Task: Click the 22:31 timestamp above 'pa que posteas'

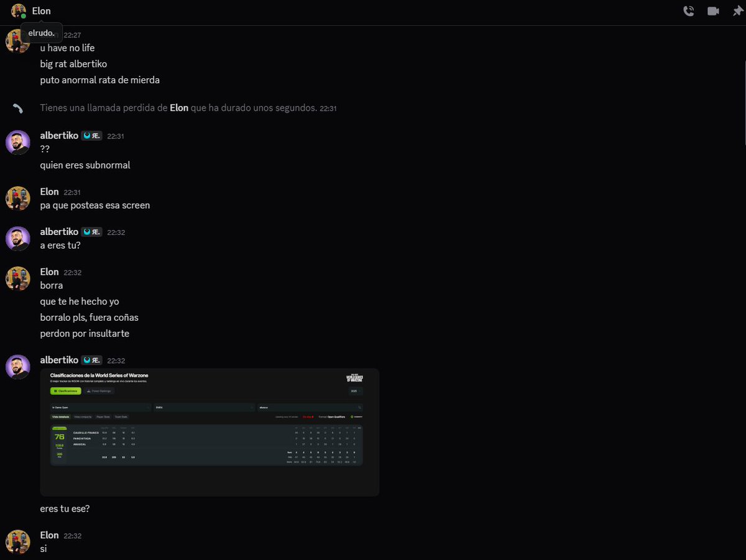Action: (72, 193)
